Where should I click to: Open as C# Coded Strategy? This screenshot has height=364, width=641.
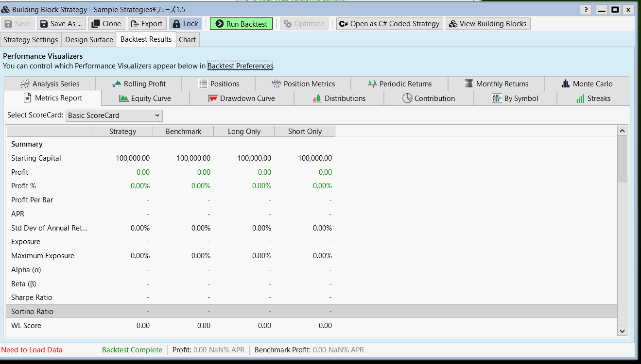click(x=389, y=24)
